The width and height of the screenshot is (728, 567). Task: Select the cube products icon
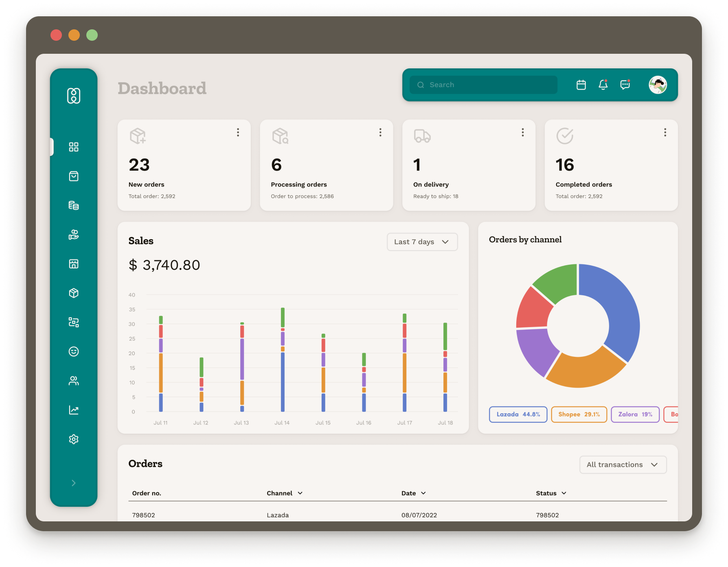pyautogui.click(x=74, y=293)
